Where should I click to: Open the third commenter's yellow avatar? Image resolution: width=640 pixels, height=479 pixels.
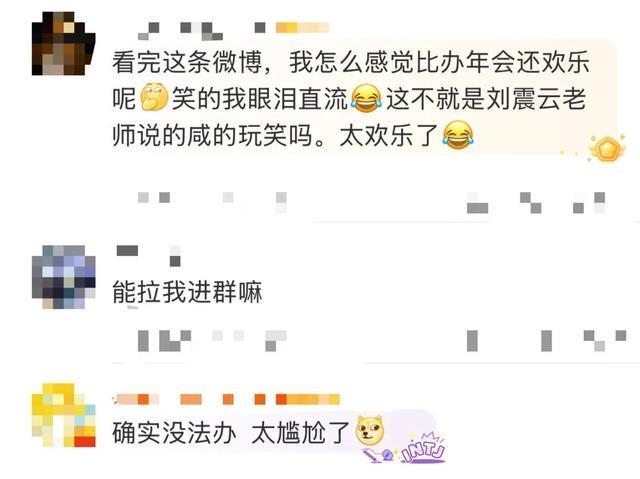(x=64, y=415)
